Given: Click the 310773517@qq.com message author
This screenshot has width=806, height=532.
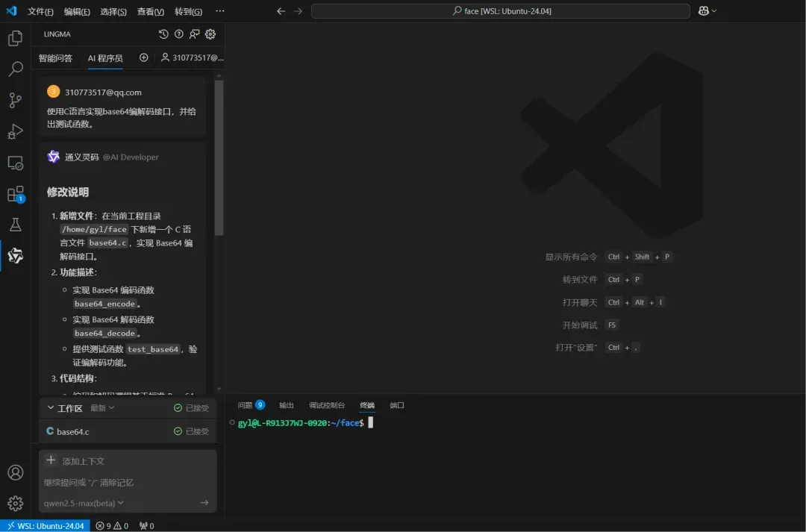Looking at the screenshot, I should (x=103, y=93).
